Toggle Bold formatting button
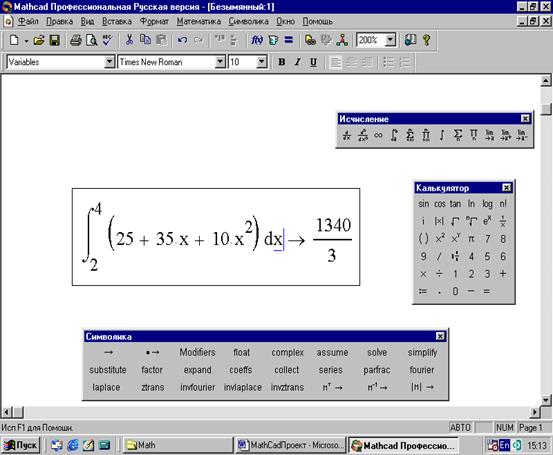Viewport: 553px width, 455px height. coord(281,62)
